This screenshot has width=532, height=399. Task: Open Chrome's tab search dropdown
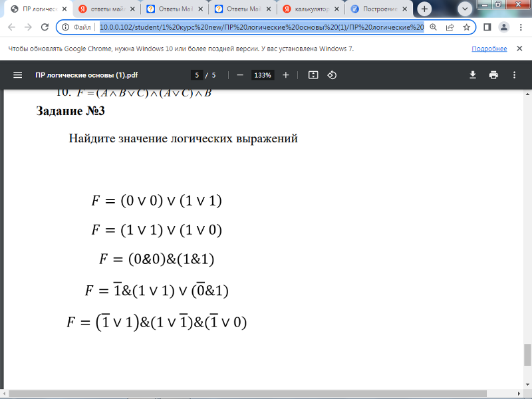[x=465, y=9]
